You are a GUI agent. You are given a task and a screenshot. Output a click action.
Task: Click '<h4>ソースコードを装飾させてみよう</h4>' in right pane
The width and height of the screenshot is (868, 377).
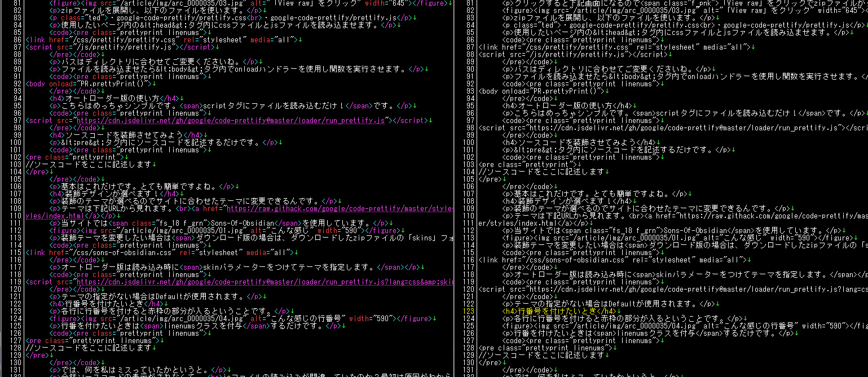(x=581, y=142)
